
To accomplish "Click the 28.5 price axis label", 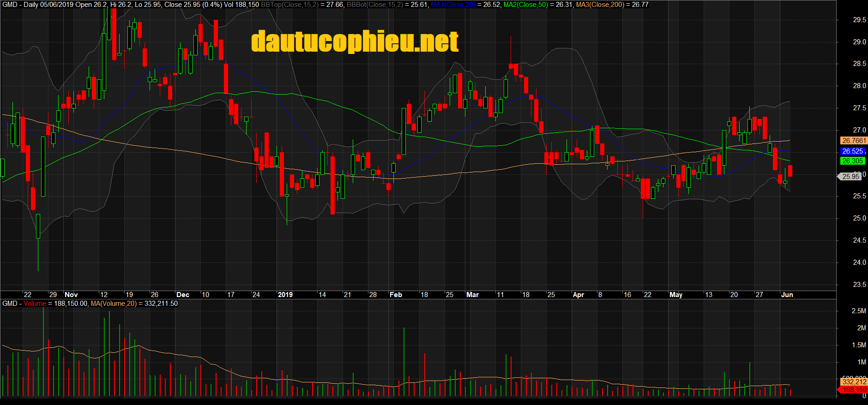I will (859, 64).
